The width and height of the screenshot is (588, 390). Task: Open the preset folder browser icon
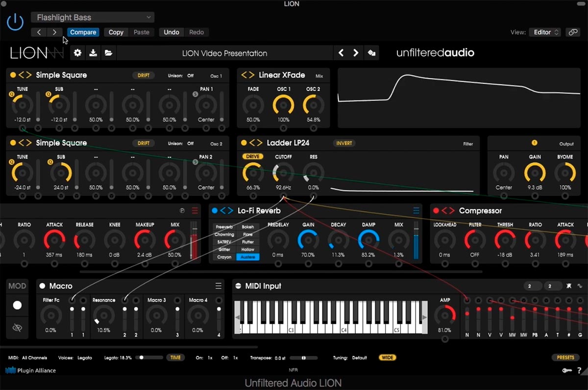(x=109, y=53)
